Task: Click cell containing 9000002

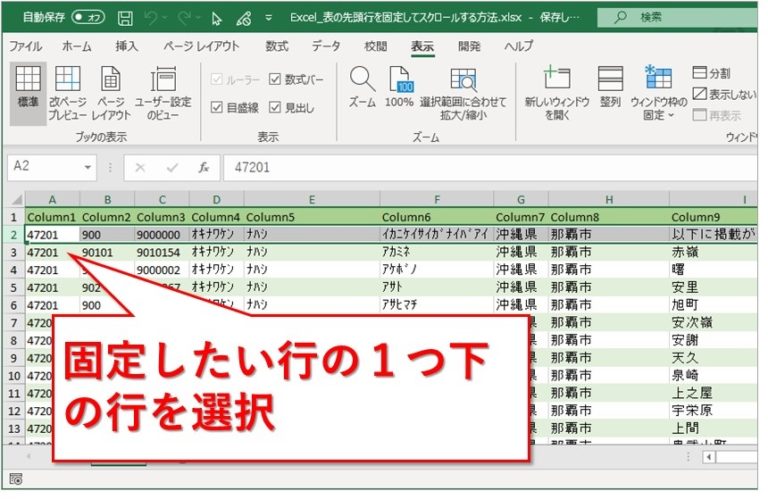Action: 162,270
